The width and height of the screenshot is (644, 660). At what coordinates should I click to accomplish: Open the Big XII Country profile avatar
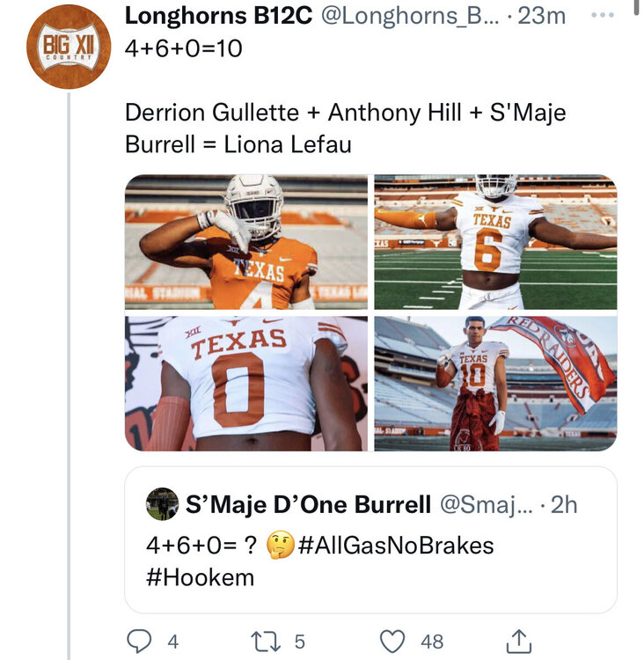pos(68,47)
